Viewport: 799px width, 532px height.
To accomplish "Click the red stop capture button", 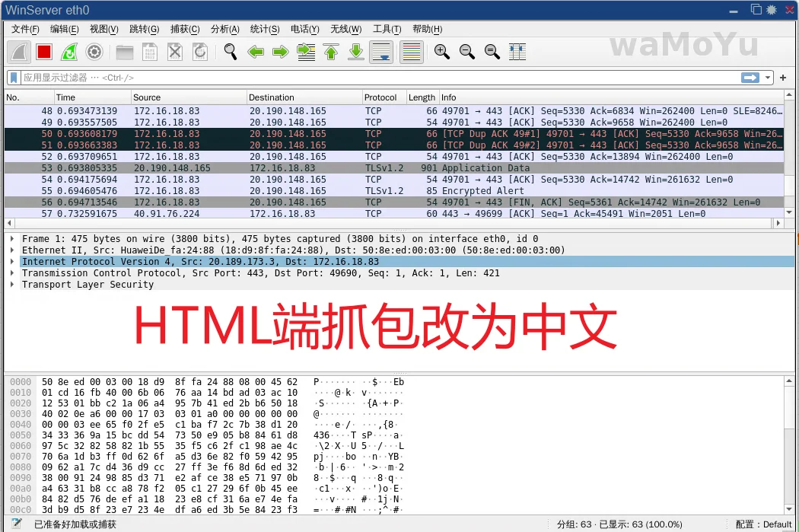I will [43, 52].
